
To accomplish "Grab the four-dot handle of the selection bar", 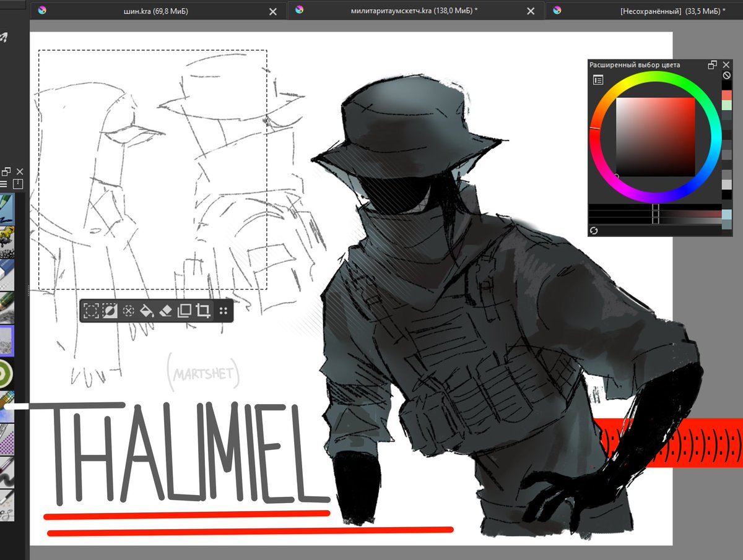I will pyautogui.click(x=224, y=311).
